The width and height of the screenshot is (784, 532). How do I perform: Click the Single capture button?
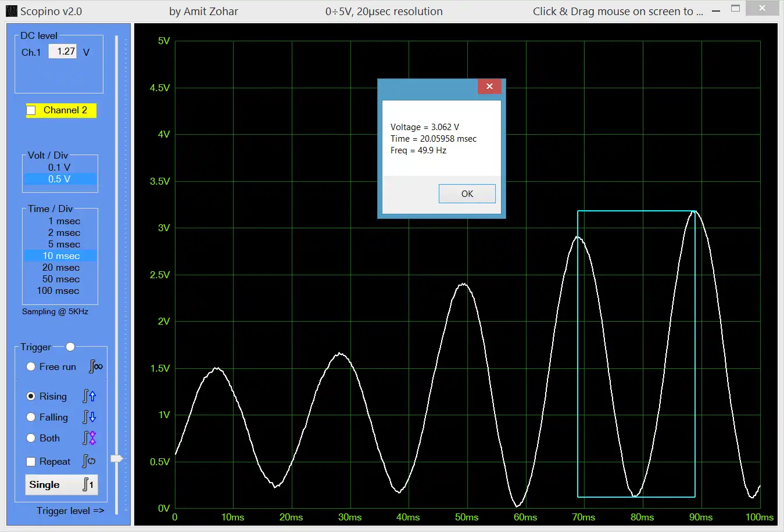(61, 485)
